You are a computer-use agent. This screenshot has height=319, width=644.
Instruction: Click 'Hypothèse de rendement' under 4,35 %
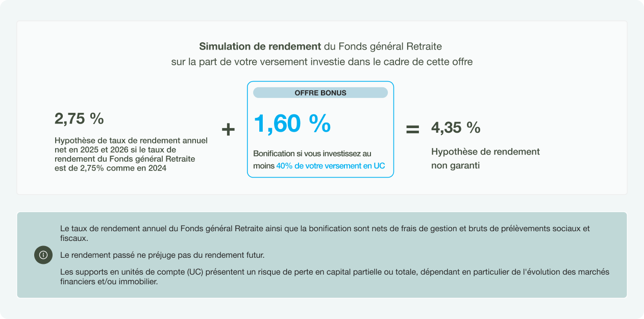pyautogui.click(x=485, y=152)
